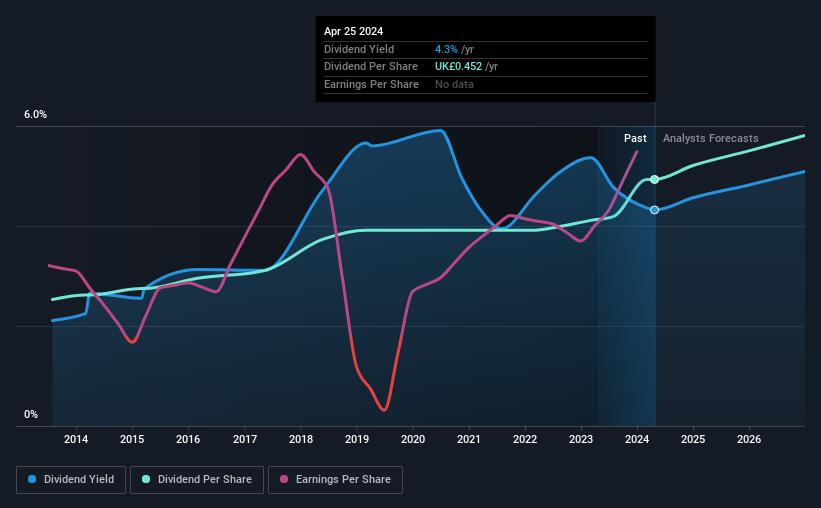
Task: Click the 0% y-axis label
Action: (31, 414)
